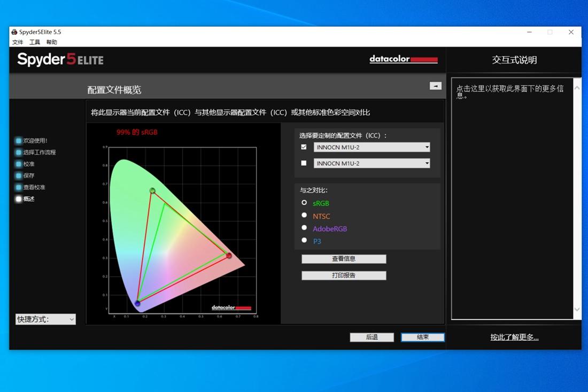
Task: Select the sRGB comparison radio button
Action: 304,203
